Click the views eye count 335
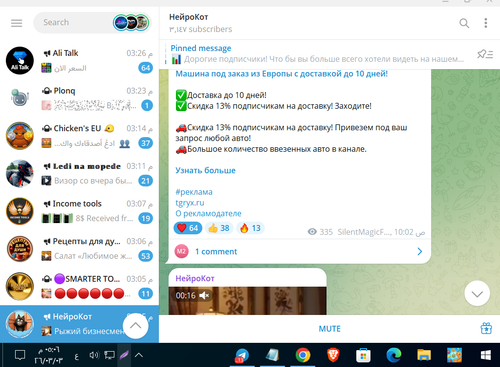This screenshot has height=367, width=500. (320, 232)
